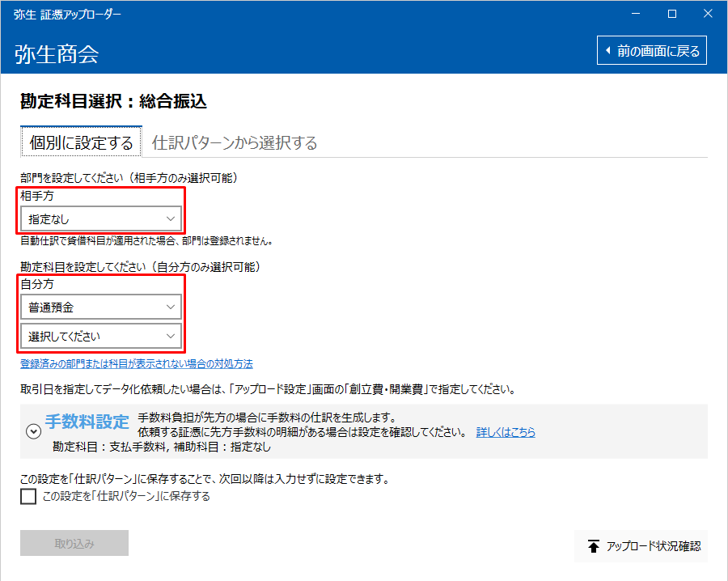The height and width of the screenshot is (581, 728).
Task: Open the 詳しくはこちら link
Action: pos(506,432)
